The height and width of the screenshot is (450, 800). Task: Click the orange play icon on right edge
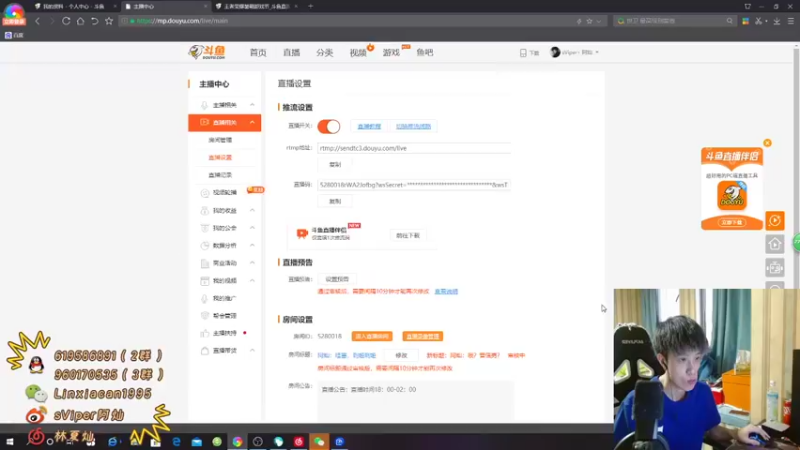(774, 220)
